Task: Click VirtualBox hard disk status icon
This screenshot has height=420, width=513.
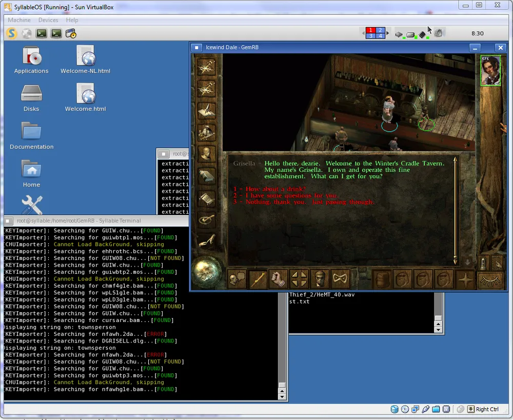Action: point(394,409)
